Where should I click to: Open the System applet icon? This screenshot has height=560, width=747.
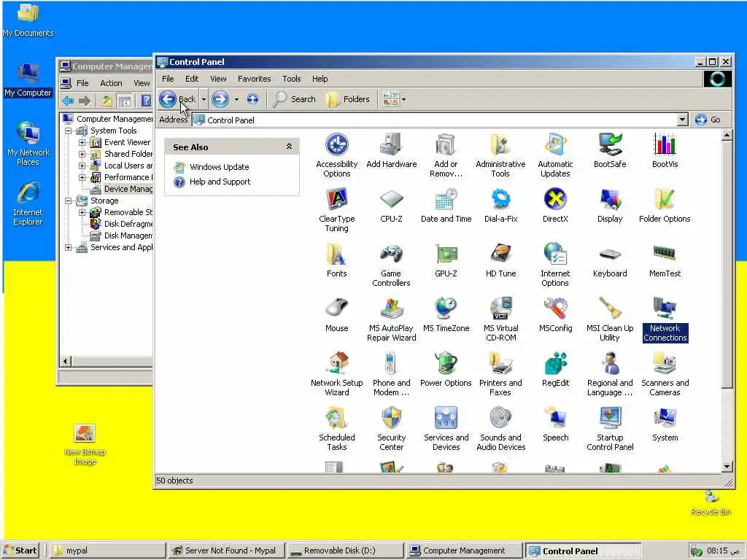coord(665,424)
